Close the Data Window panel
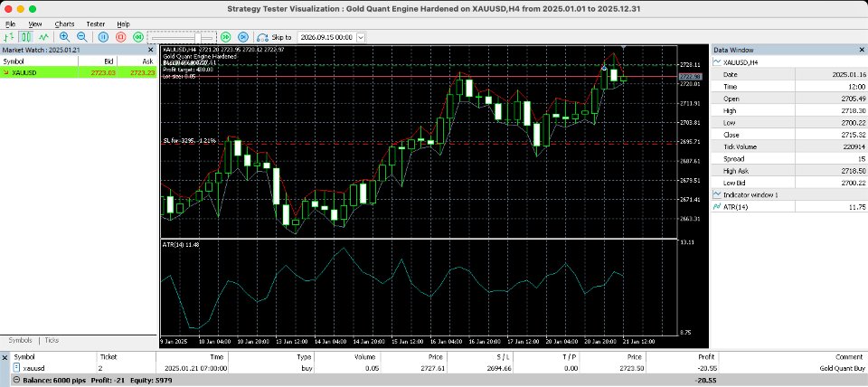The image size is (868, 387). (x=862, y=50)
